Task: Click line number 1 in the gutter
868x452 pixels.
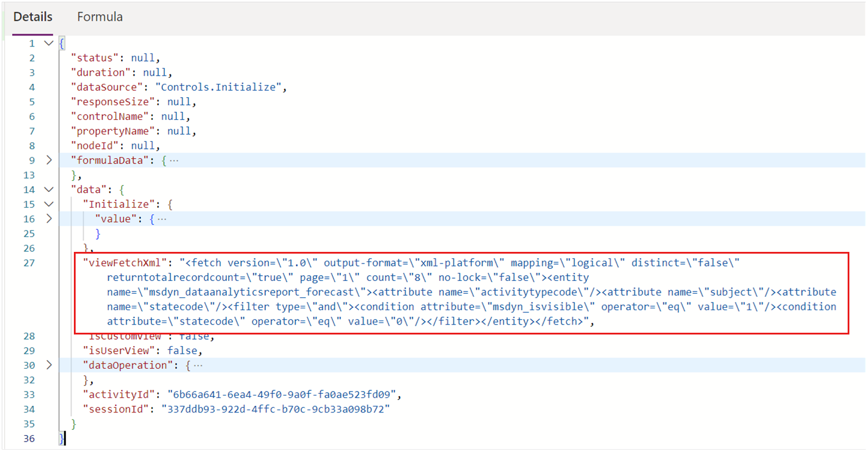Action: click(32, 43)
